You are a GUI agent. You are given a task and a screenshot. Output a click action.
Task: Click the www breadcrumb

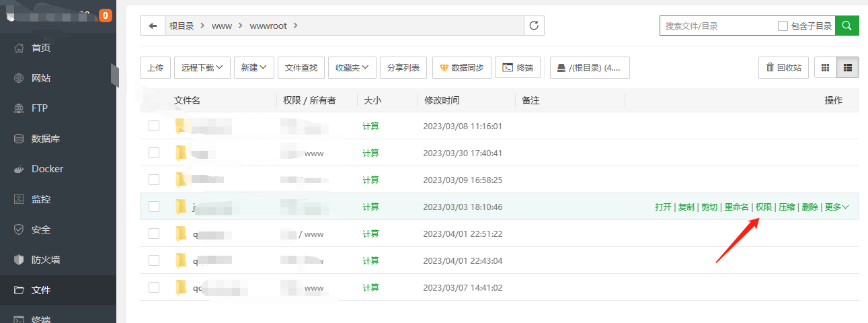click(222, 26)
